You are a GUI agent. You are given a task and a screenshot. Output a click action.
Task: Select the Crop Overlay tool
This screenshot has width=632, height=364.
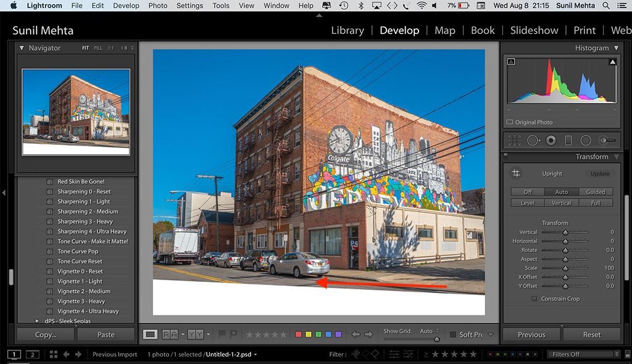click(515, 141)
